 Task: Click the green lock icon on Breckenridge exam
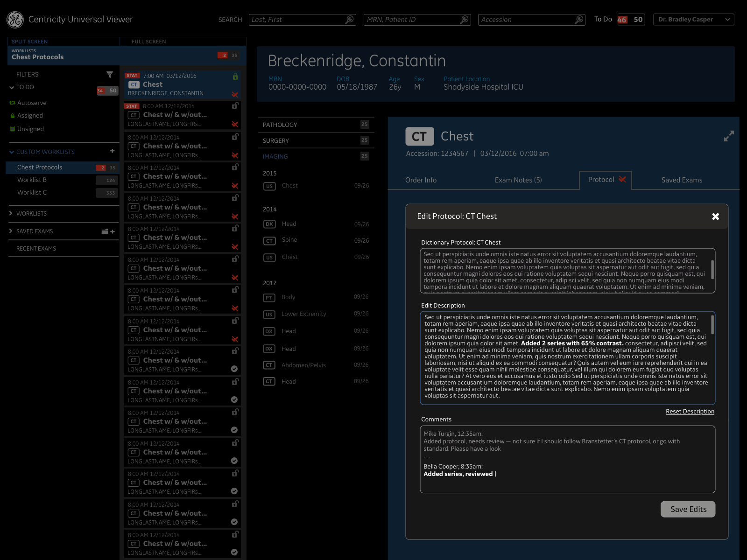pyautogui.click(x=235, y=77)
